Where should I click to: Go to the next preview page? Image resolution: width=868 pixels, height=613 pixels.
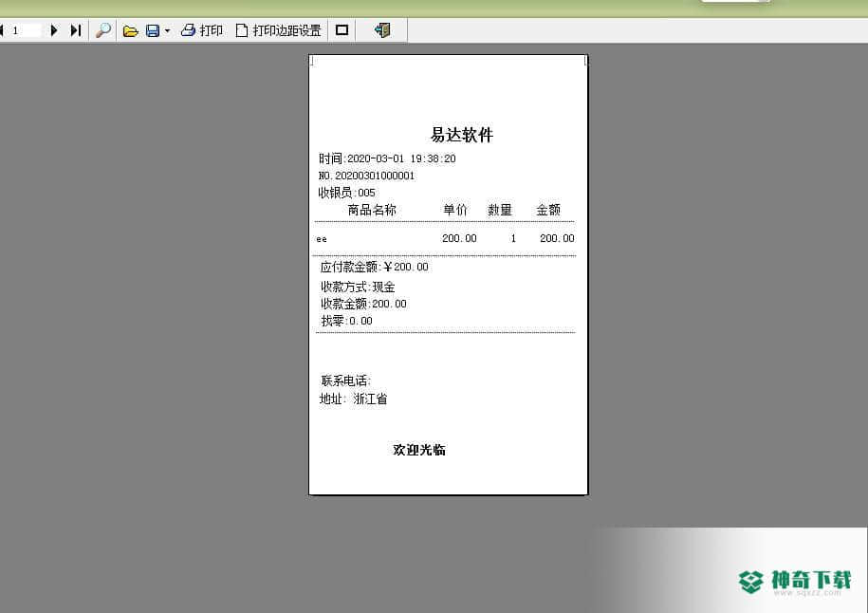(54, 30)
